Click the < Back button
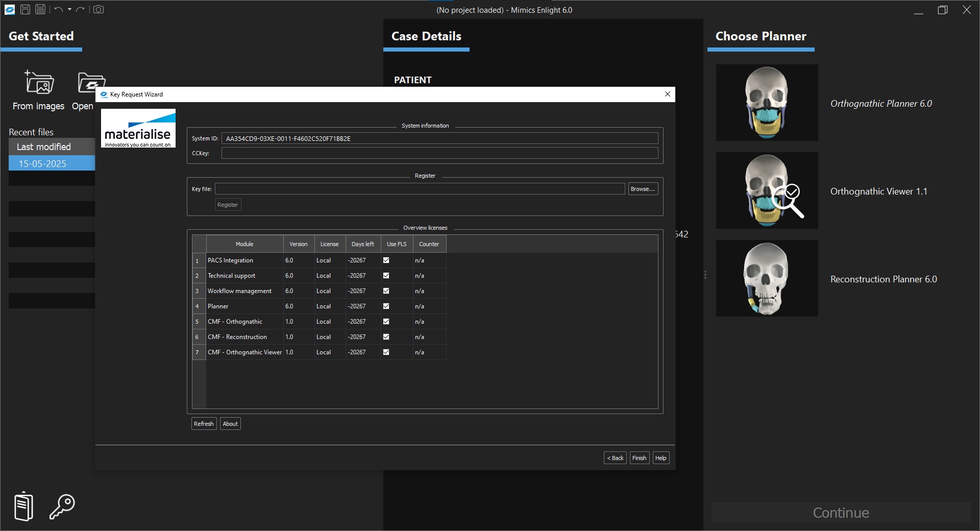 pyautogui.click(x=615, y=458)
